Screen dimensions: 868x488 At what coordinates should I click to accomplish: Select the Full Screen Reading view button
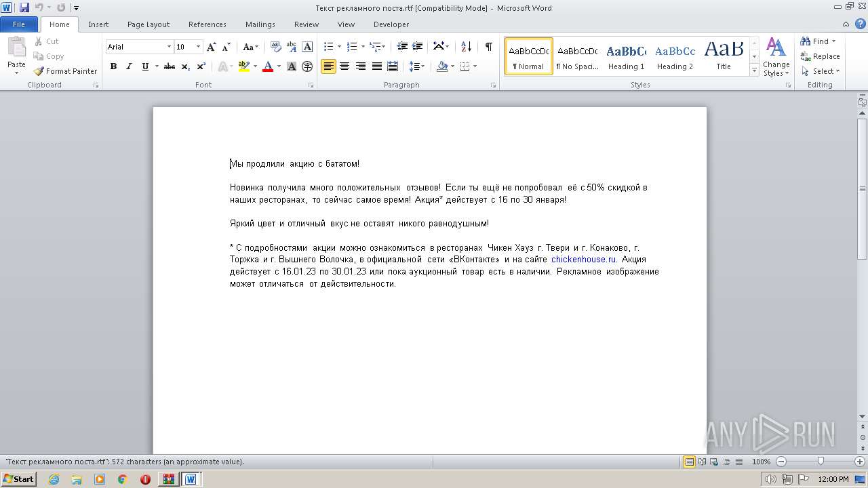pos(702,462)
